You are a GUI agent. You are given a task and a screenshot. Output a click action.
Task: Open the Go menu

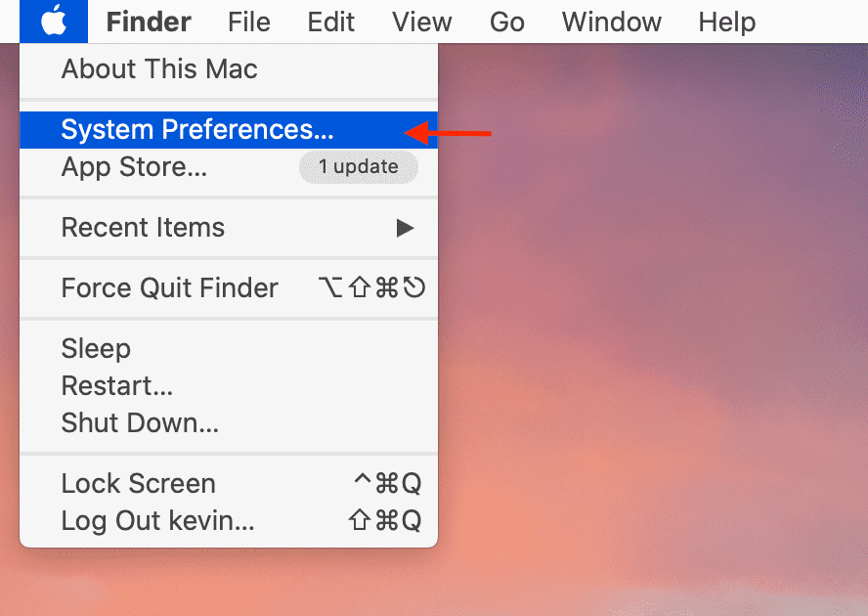507,22
